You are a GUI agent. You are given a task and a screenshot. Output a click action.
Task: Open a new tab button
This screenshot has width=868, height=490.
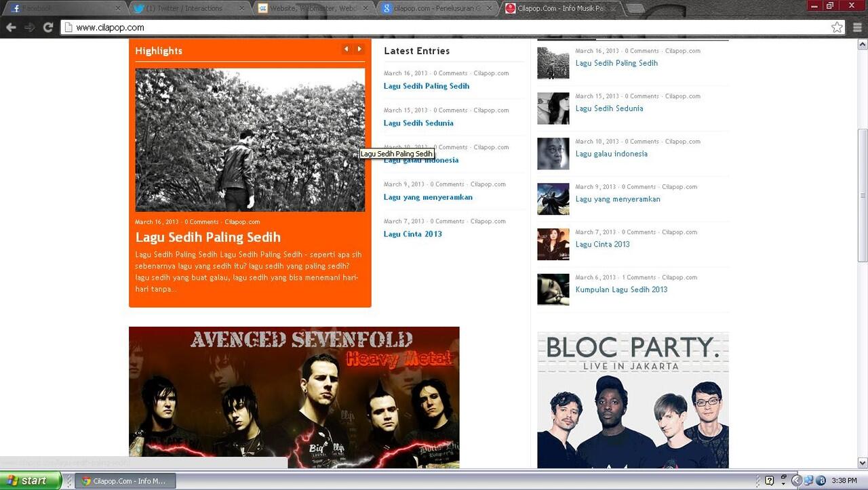point(635,8)
